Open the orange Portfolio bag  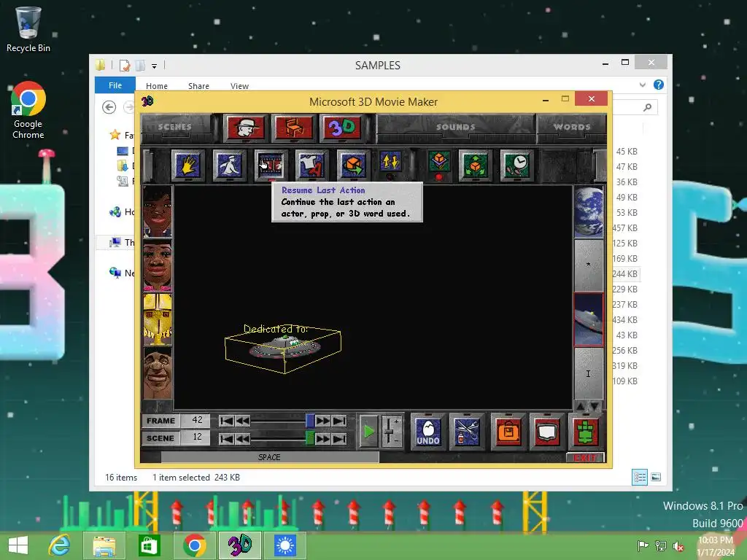pyautogui.click(x=508, y=432)
